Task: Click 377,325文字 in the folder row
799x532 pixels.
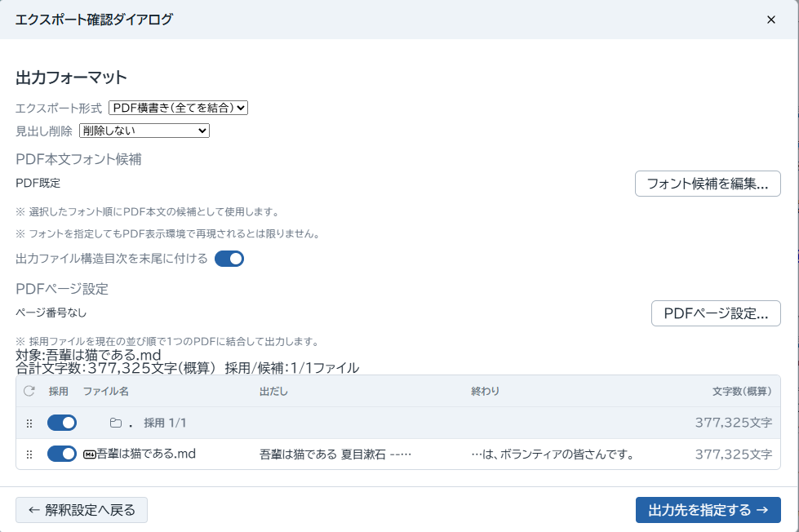Action: (x=734, y=423)
